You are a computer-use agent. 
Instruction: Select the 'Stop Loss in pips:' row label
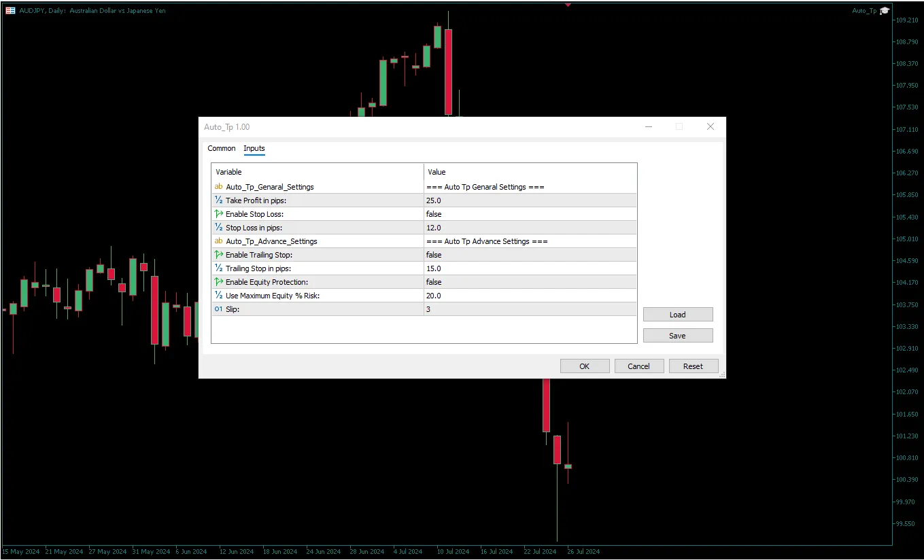pyautogui.click(x=254, y=228)
